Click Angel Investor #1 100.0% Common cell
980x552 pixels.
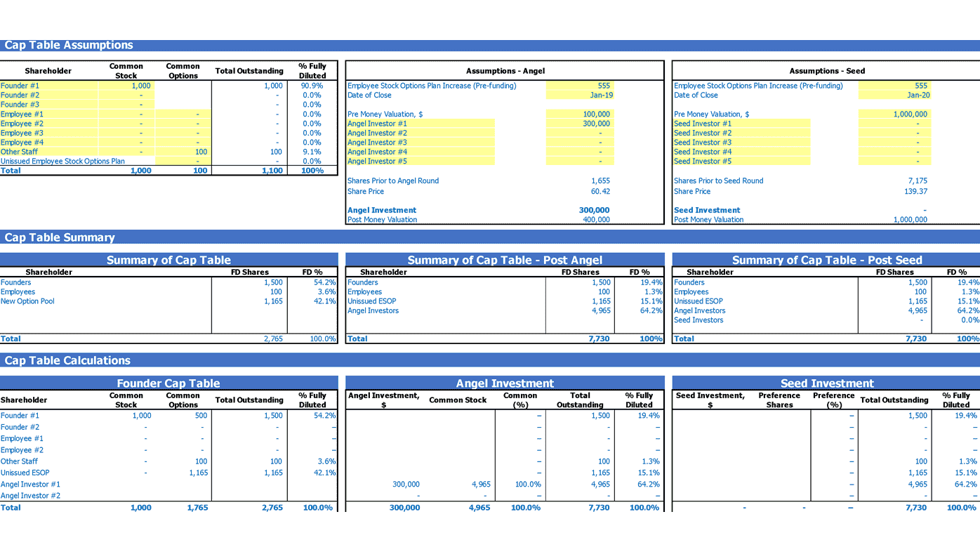pyautogui.click(x=528, y=484)
